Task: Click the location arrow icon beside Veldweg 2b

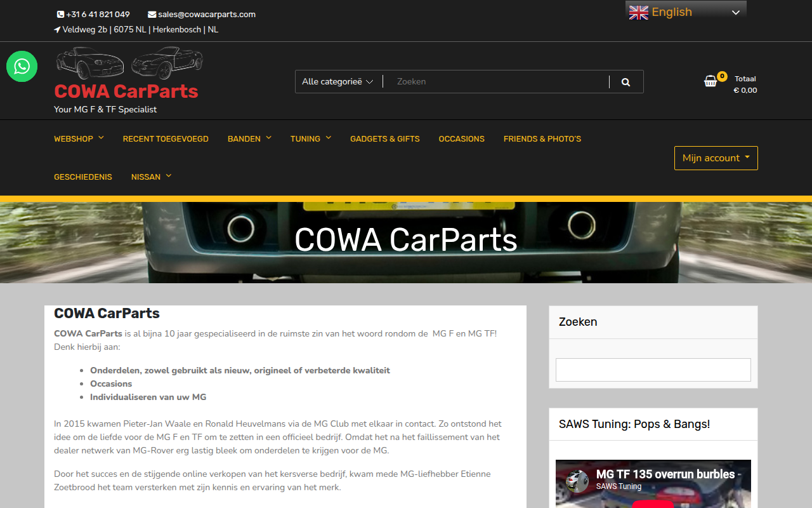Action: coord(57,29)
